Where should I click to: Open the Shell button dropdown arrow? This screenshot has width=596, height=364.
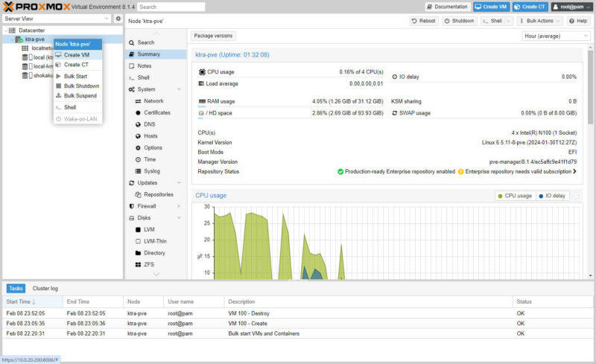509,21
